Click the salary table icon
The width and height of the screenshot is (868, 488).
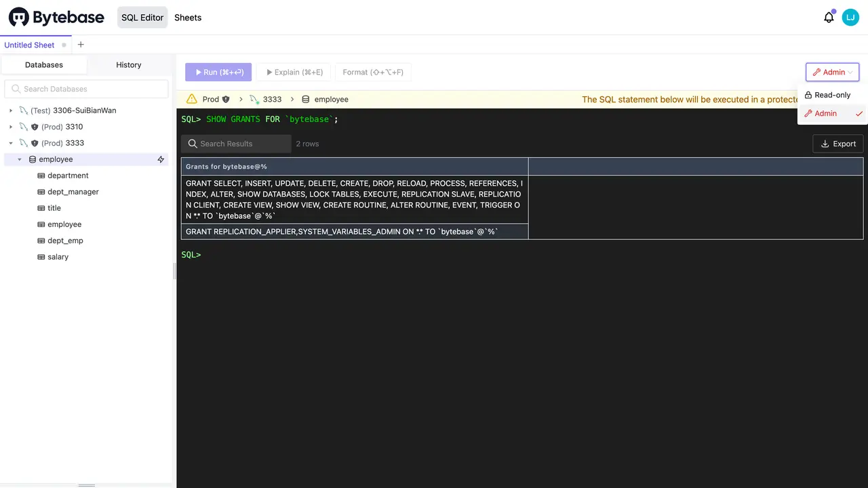[41, 257]
